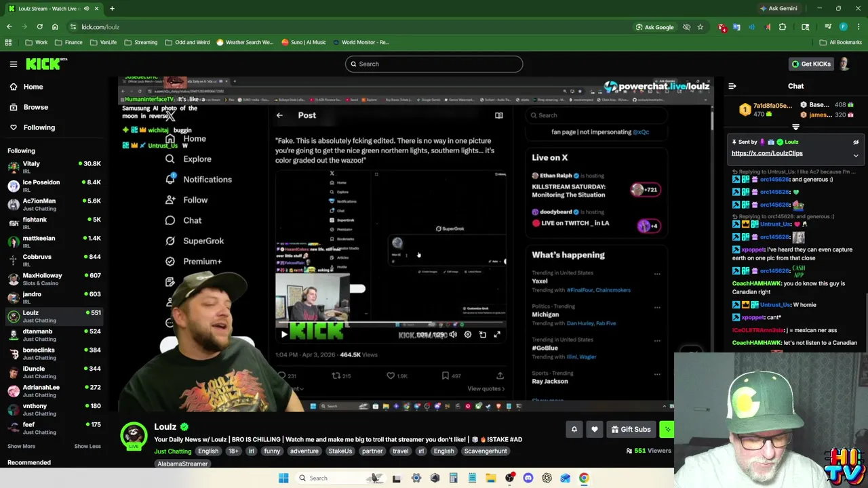Viewport: 868px width, 488px height.
Task: Open MaxHolloway channel in sidebar
Action: (x=54, y=279)
